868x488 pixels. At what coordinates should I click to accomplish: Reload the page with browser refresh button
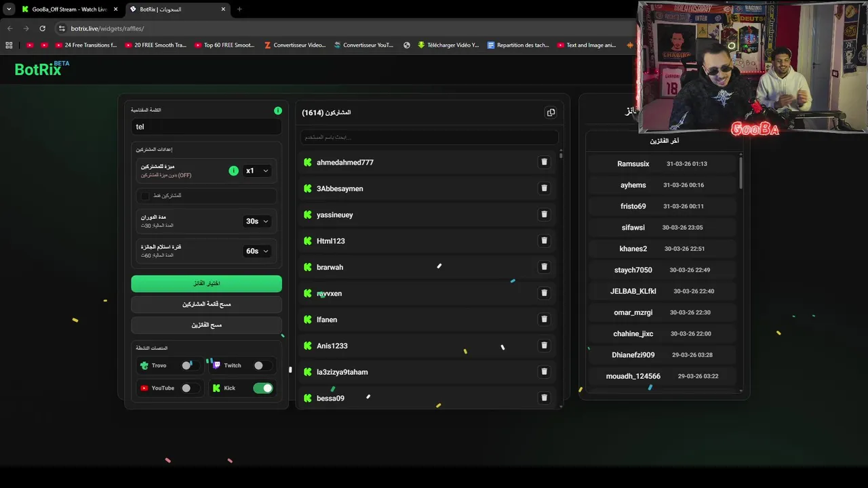pos(42,28)
